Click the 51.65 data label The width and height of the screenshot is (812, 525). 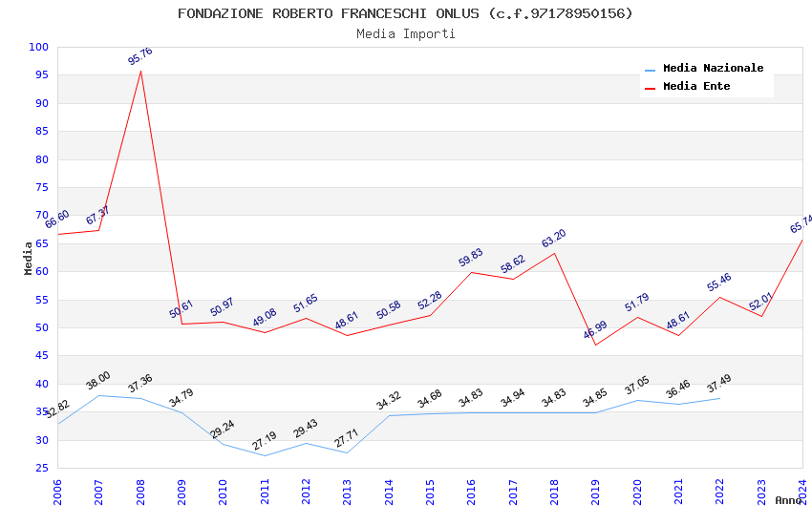[x=306, y=304]
